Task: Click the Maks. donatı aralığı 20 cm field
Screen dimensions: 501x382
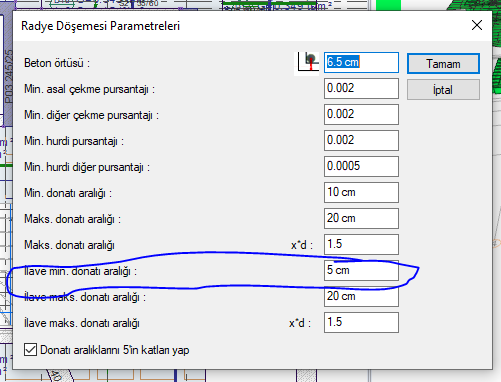Action: (361, 218)
